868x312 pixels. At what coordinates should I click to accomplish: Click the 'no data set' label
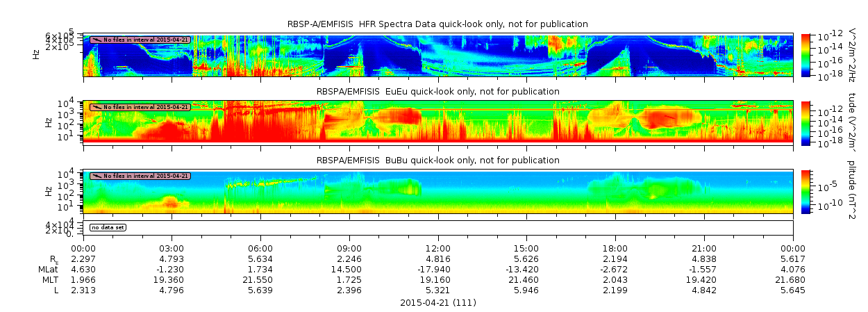pyautogui.click(x=107, y=227)
